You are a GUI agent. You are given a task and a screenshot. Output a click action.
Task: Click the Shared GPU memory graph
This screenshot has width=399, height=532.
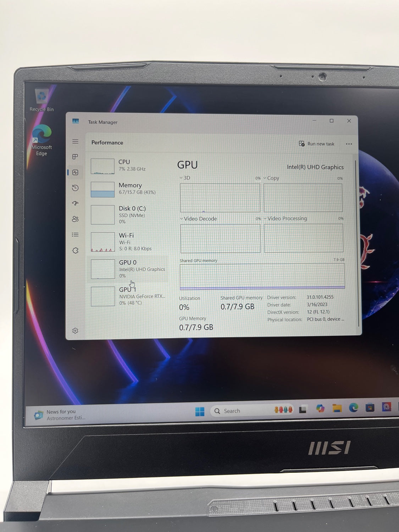pyautogui.click(x=262, y=276)
